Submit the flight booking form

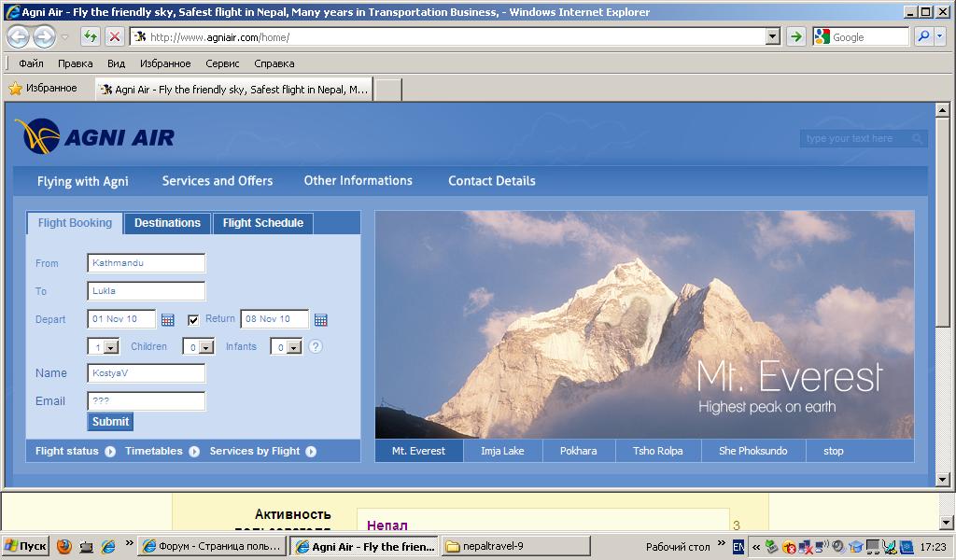tap(110, 422)
